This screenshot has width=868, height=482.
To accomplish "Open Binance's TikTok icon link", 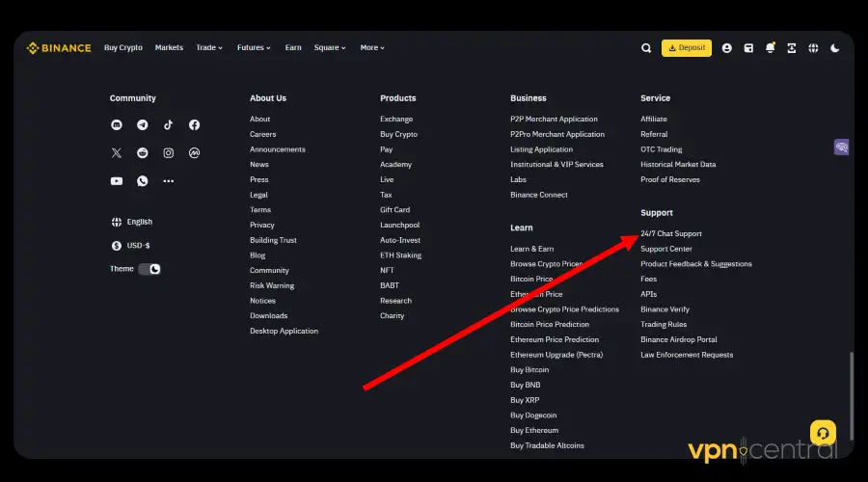I will pos(169,125).
